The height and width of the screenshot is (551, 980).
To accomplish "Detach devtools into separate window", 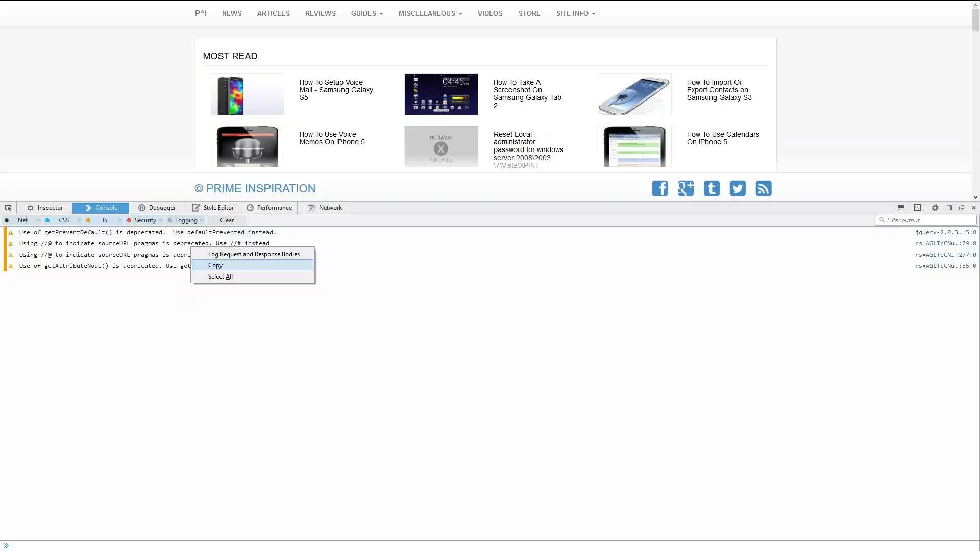I will click(962, 208).
